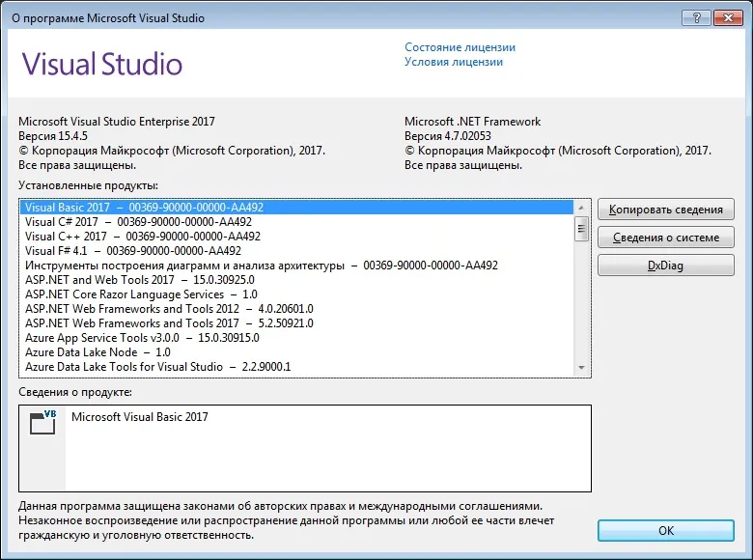Select the Visual C# 2017 row
This screenshot has height=560, width=753.
[x=296, y=222]
